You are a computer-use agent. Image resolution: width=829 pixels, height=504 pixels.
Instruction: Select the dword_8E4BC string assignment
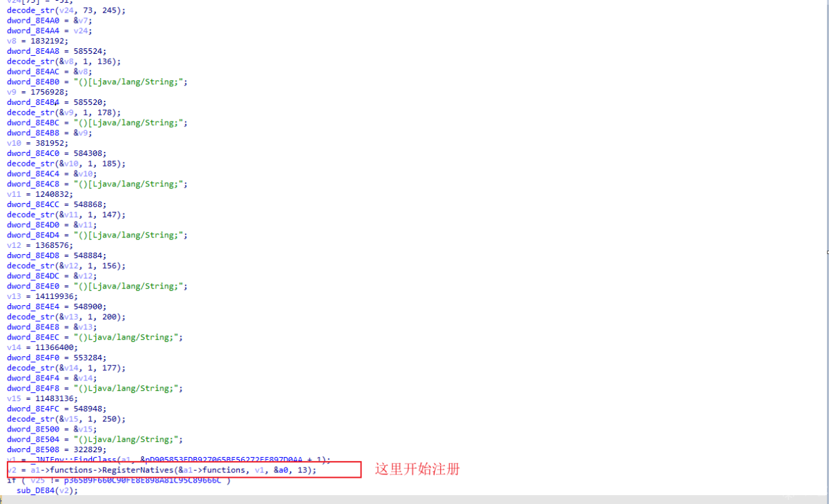tap(97, 123)
